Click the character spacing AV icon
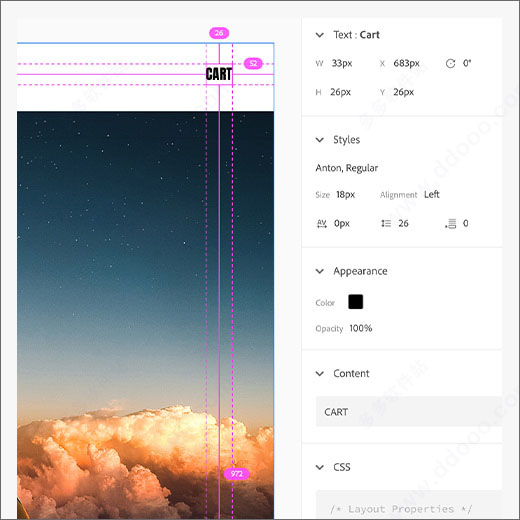 pos(322,224)
